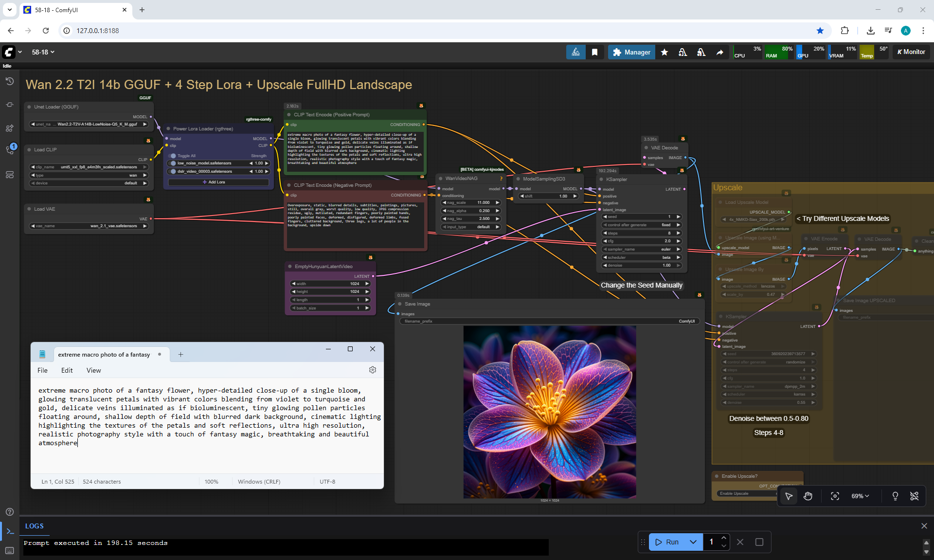Click the nag_scale value slider field

pos(471,202)
